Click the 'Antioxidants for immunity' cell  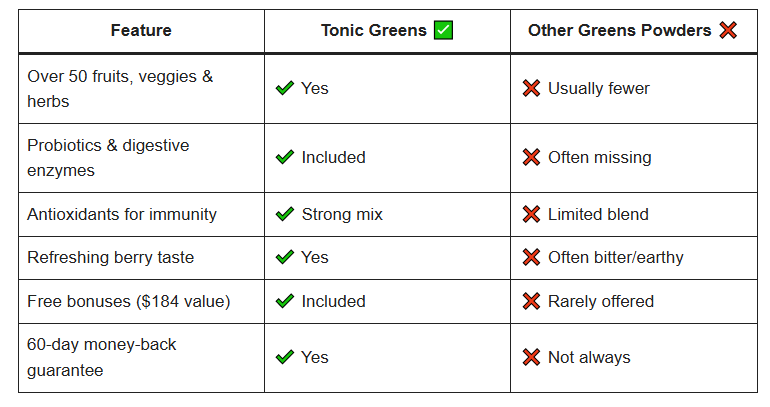(x=122, y=214)
